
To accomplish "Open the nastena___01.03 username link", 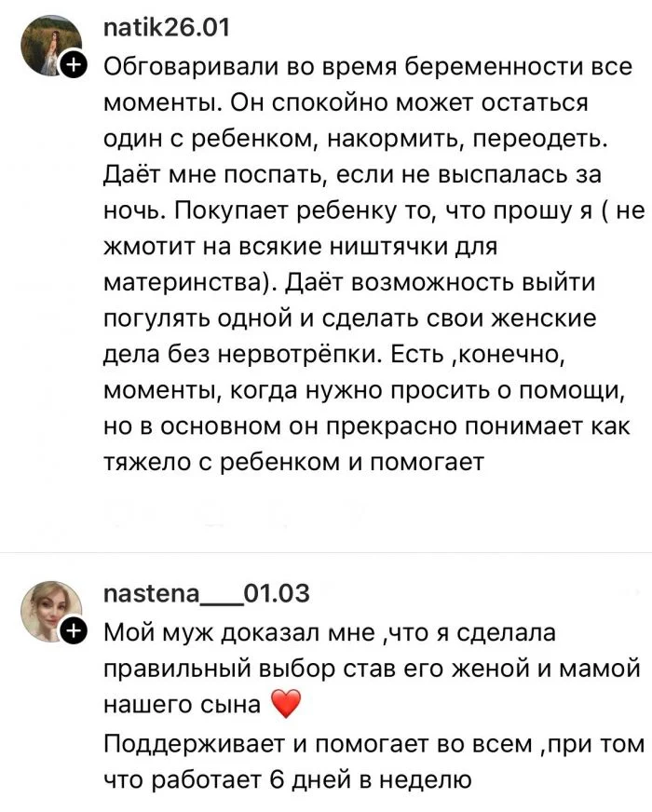I will [206, 594].
